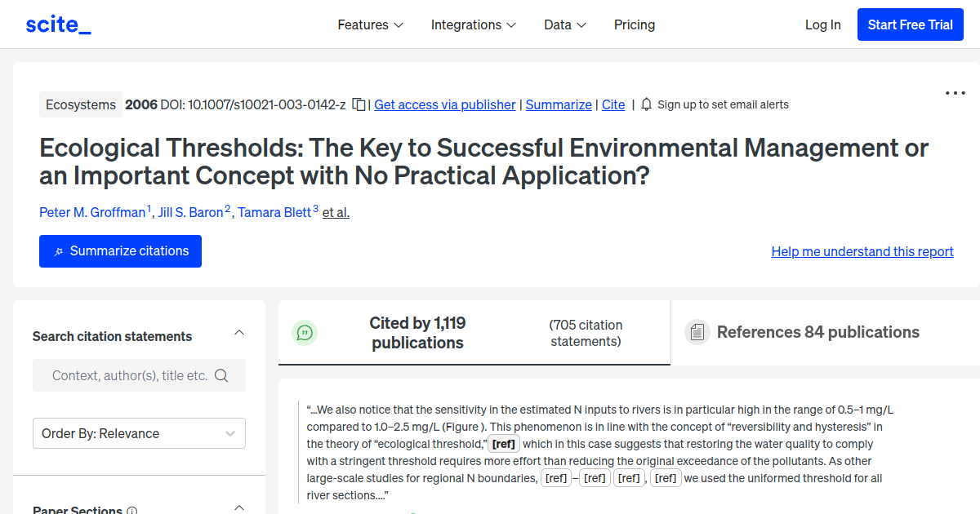Open the three-dot more options menu
Screen dimensions: 980x514
[955, 93]
